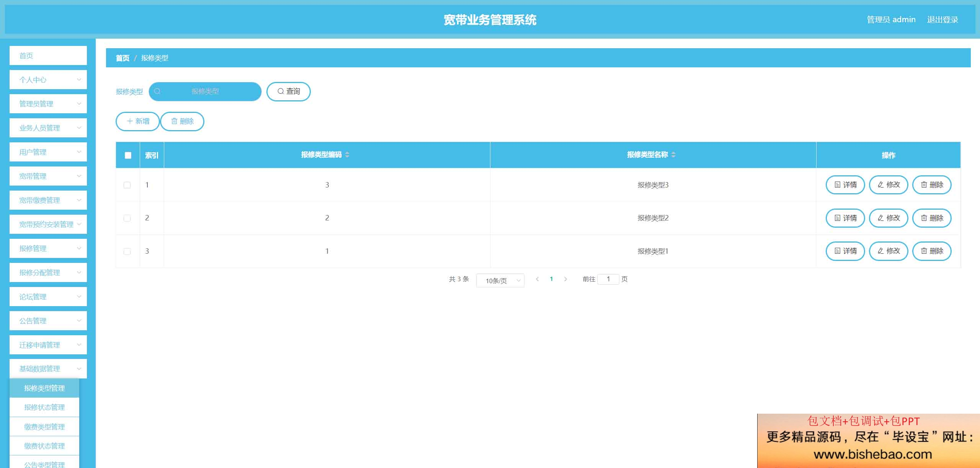Focus the 报修类型 search input
The width and height of the screenshot is (980, 468).
click(x=205, y=91)
